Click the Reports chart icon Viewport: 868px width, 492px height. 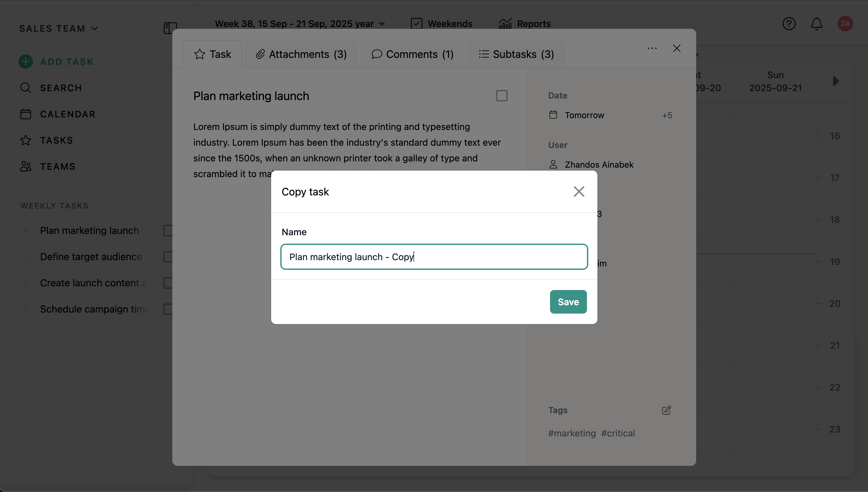(x=505, y=24)
